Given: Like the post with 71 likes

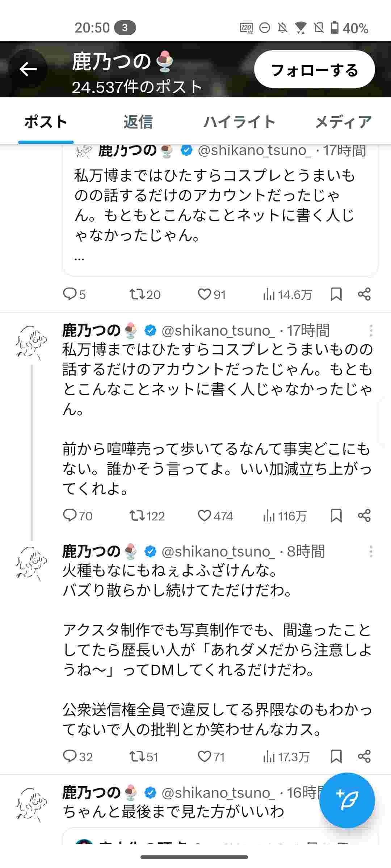Looking at the screenshot, I should [x=205, y=756].
